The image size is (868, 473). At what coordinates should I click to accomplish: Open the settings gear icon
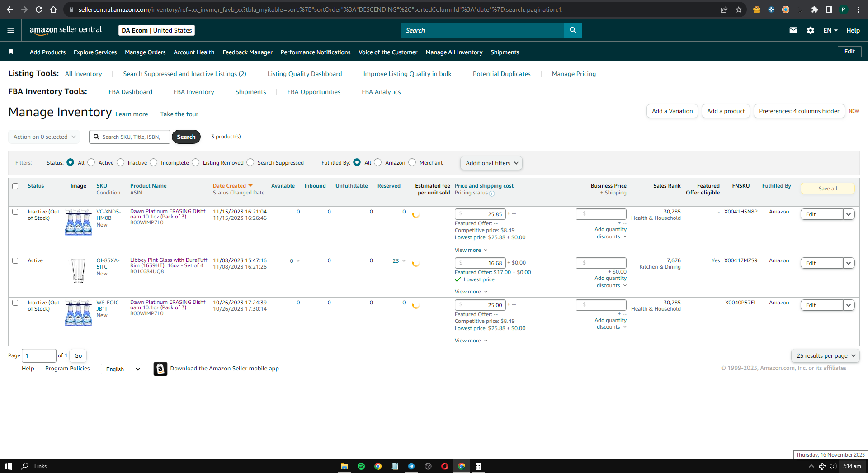click(x=811, y=30)
